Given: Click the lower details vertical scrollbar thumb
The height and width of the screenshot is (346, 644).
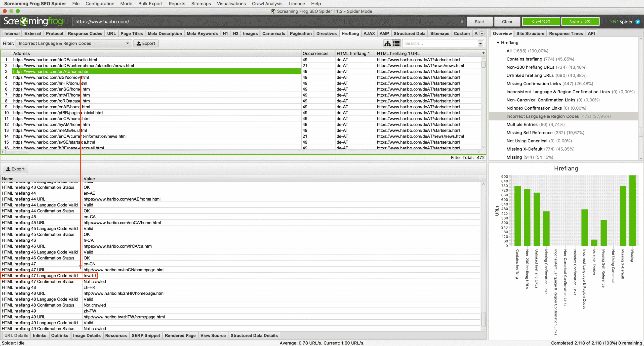Looking at the screenshot, I should click(x=483, y=319).
